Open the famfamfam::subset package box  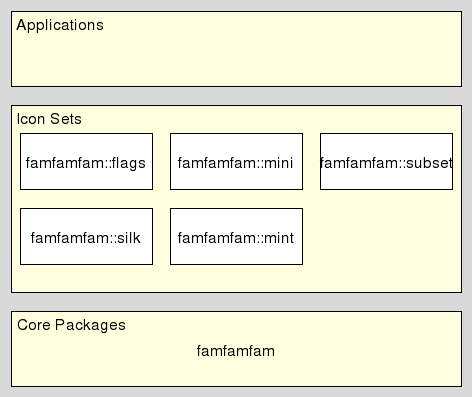click(x=386, y=162)
